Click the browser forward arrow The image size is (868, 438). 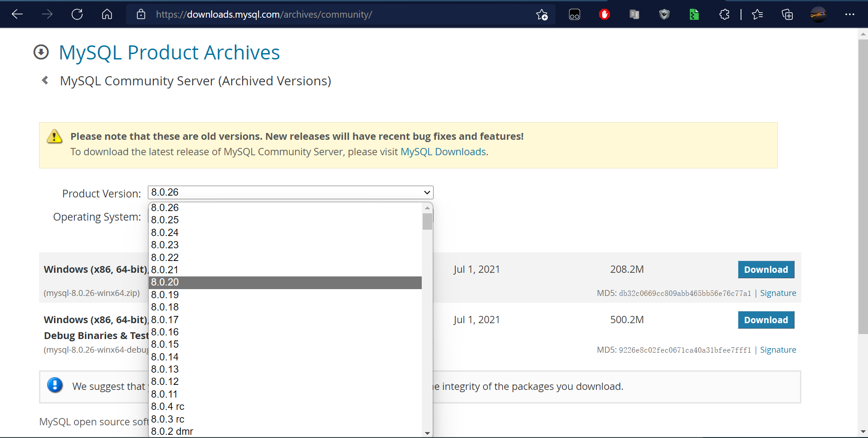[x=47, y=15]
